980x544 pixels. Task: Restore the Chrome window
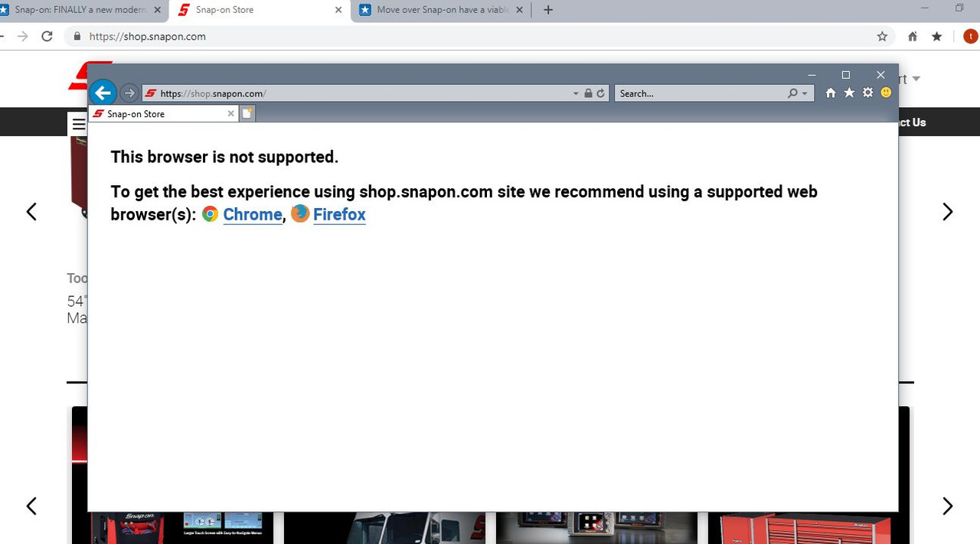[x=959, y=8]
